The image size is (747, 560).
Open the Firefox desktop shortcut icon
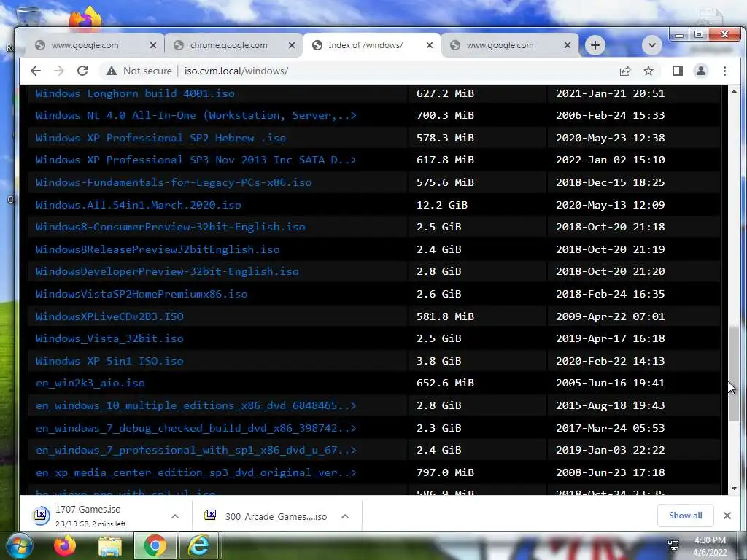coord(85,17)
